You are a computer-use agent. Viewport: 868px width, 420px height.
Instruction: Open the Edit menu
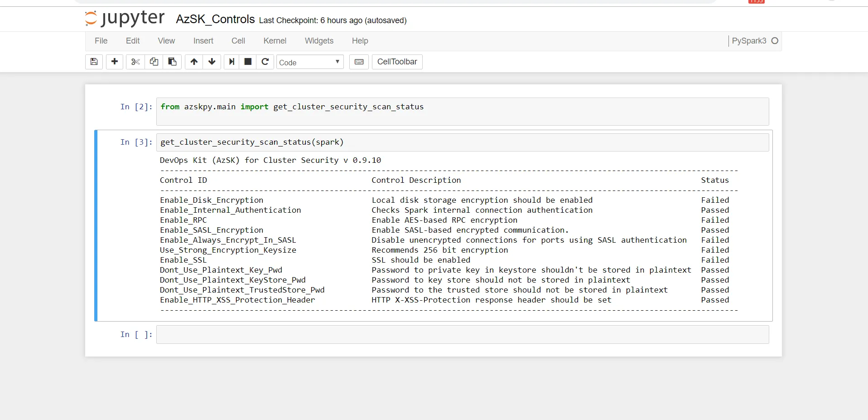tap(133, 41)
